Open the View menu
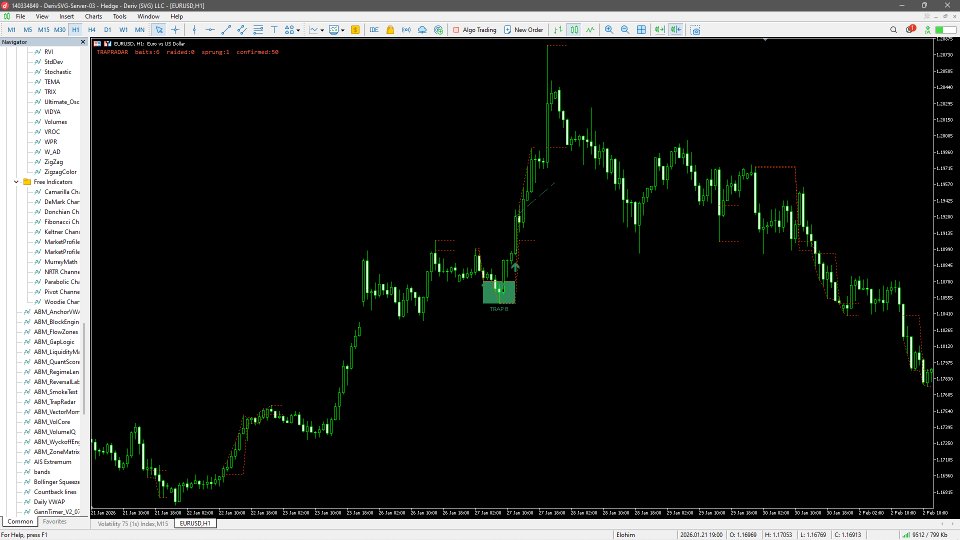The width and height of the screenshot is (960, 540). coord(42,17)
